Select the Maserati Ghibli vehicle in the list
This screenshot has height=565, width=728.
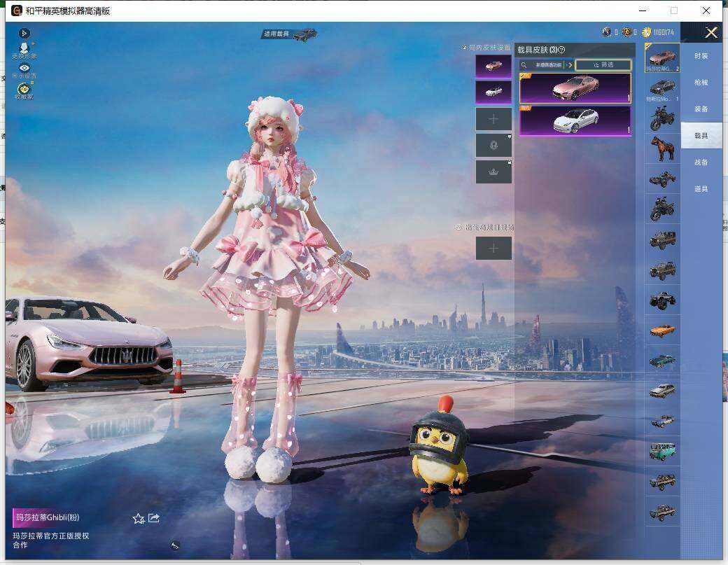662,57
